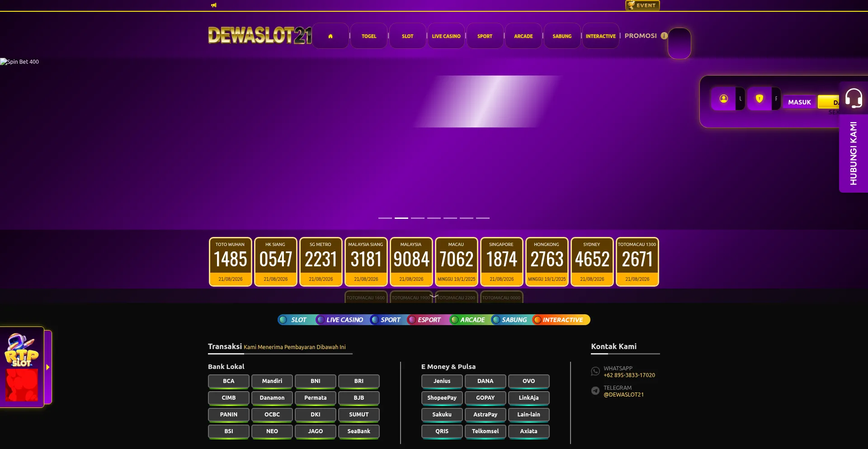Click the ShopeePay e-money button
868x449 pixels.
(x=442, y=398)
